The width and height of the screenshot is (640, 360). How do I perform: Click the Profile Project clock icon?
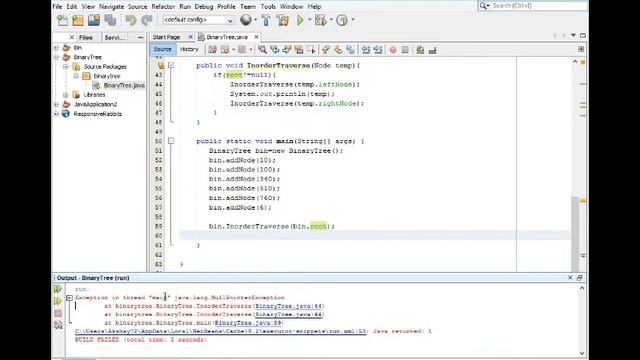click(342, 20)
